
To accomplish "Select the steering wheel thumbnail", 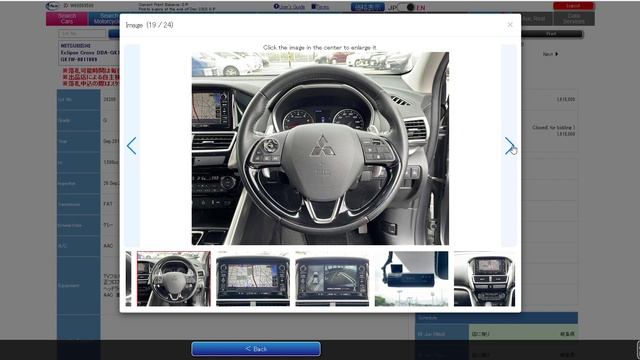I will (174, 278).
